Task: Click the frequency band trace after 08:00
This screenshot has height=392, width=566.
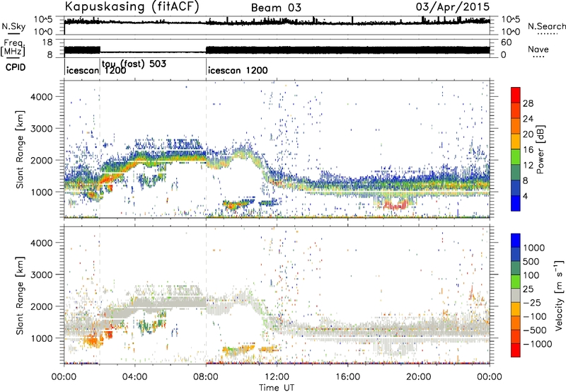Action: pyautogui.click(x=347, y=50)
